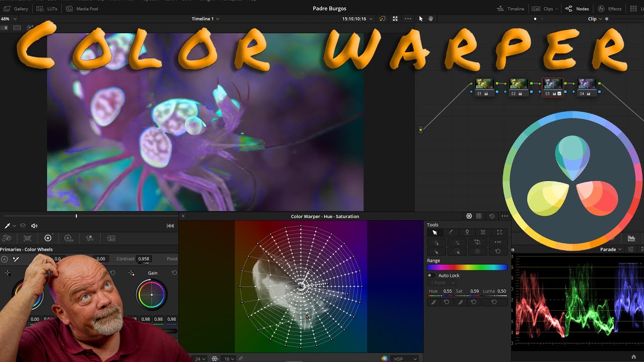The height and width of the screenshot is (362, 644).
Task: Choose the Pin points tool
Action: click(x=467, y=232)
